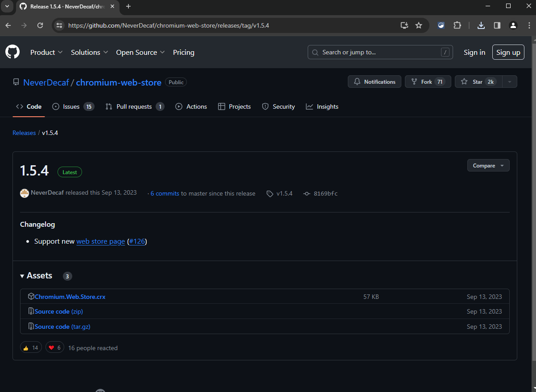Open the 6 commits link
The width and height of the screenshot is (536, 392).
coord(165,194)
